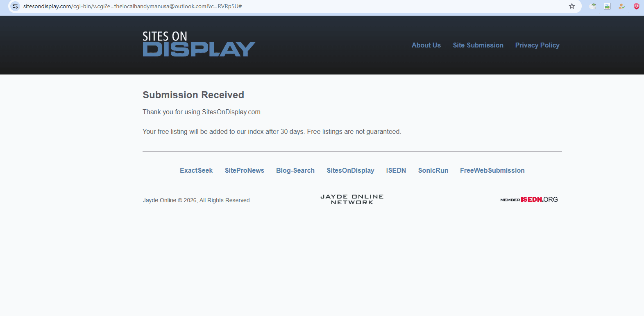Viewport: 644px width, 316px height.
Task: Follow the Blog-Search link
Action: point(295,171)
